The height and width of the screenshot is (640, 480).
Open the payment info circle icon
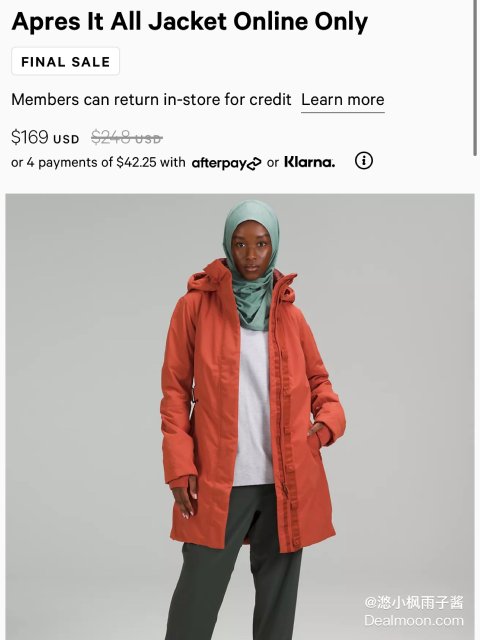click(x=363, y=161)
